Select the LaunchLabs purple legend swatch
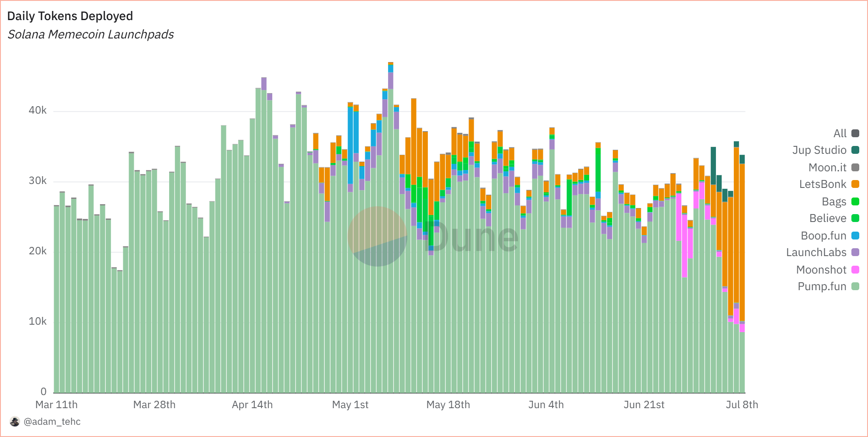 coord(855,253)
